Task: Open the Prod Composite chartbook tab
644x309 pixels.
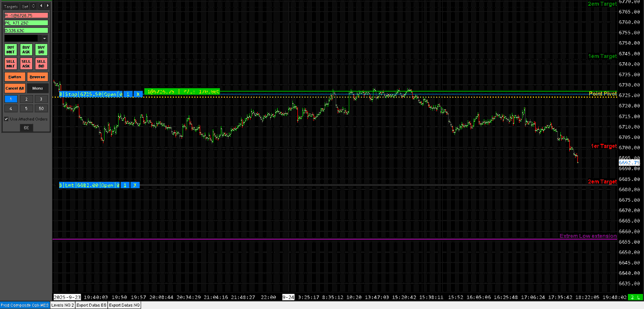Action: pyautogui.click(x=25, y=305)
